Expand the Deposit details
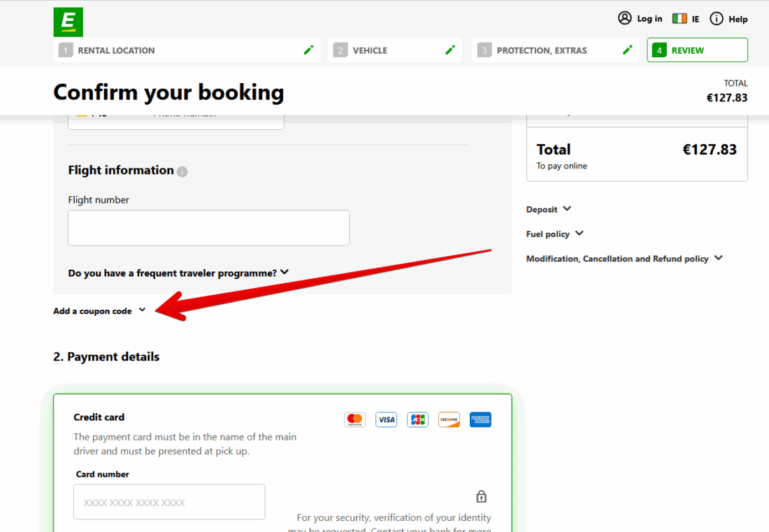This screenshot has height=532, width=769. coord(549,209)
